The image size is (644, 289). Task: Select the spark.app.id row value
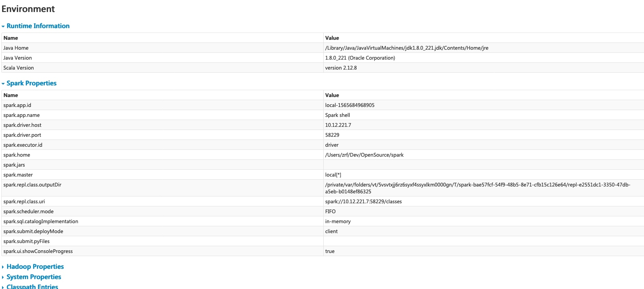[350, 105]
